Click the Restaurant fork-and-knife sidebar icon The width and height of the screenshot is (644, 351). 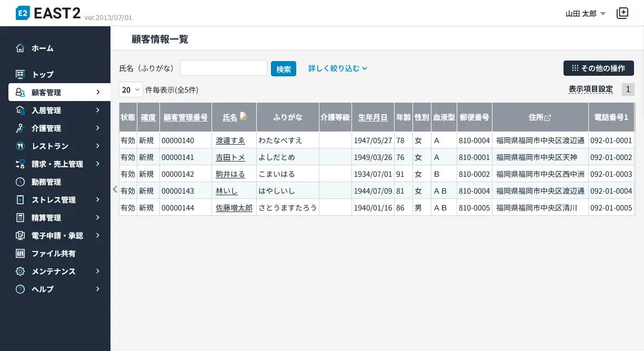(20, 146)
